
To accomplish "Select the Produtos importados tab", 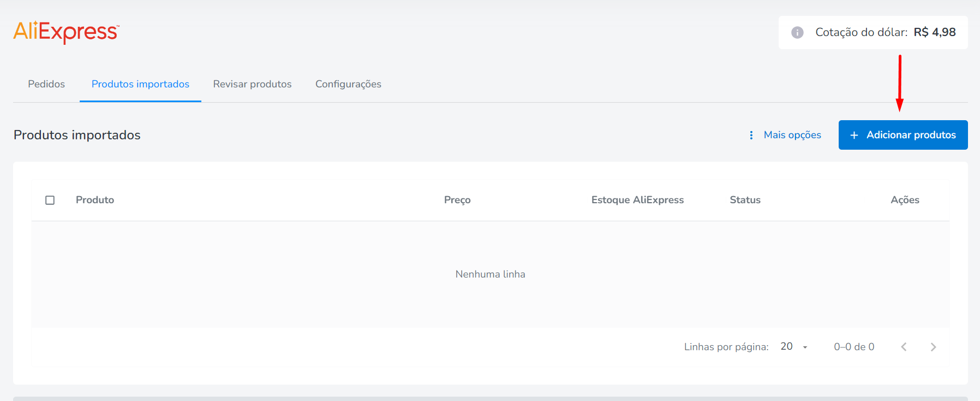I will coord(140,84).
